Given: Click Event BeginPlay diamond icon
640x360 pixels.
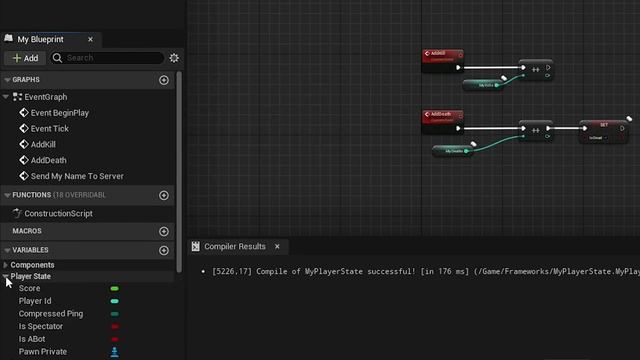Looking at the screenshot, I should click(24, 113).
